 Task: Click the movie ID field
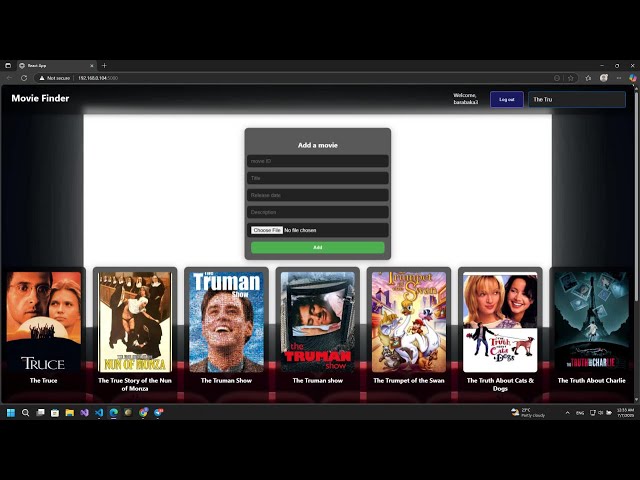click(x=318, y=161)
